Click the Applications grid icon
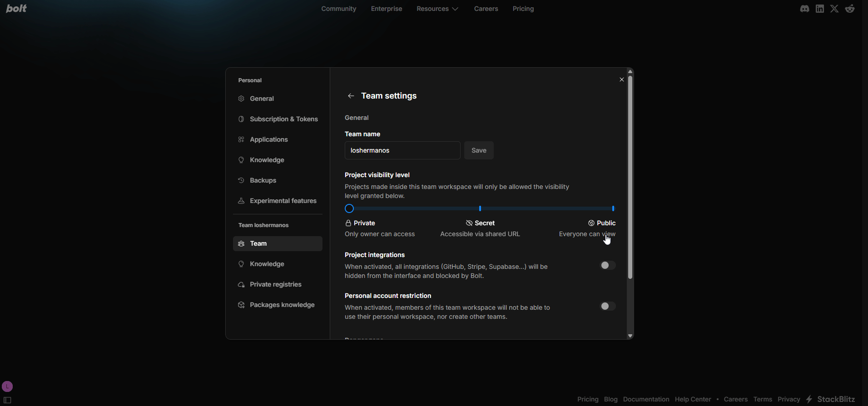 [241, 139]
